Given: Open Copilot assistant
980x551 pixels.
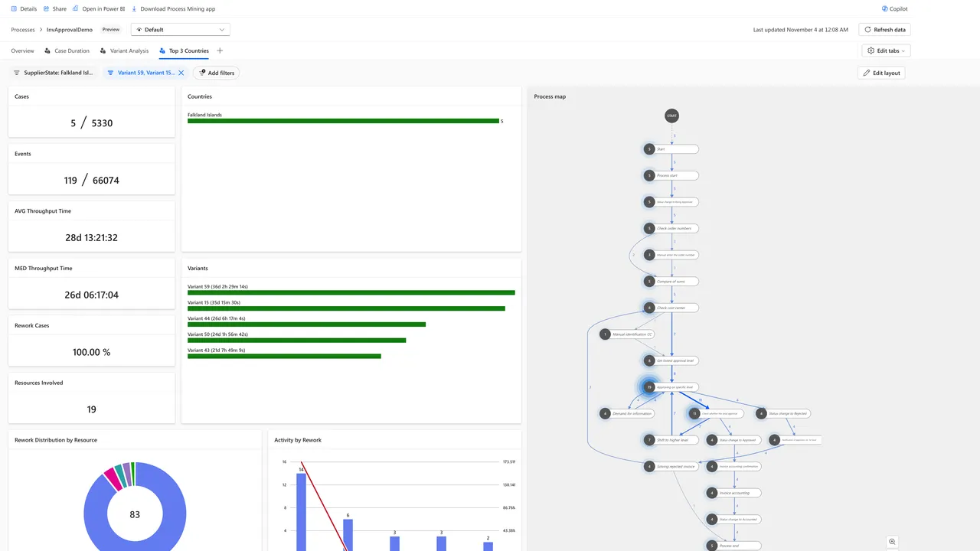Looking at the screenshot, I should (894, 8).
